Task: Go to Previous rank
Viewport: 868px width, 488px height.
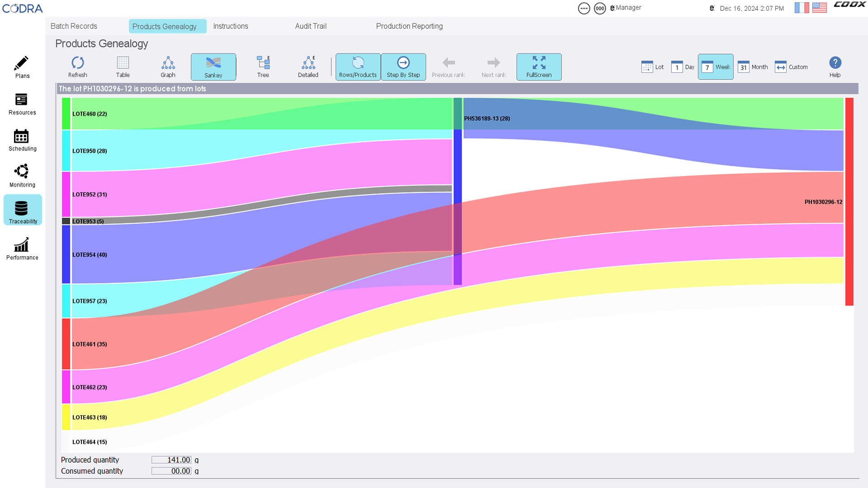Action: tap(448, 67)
